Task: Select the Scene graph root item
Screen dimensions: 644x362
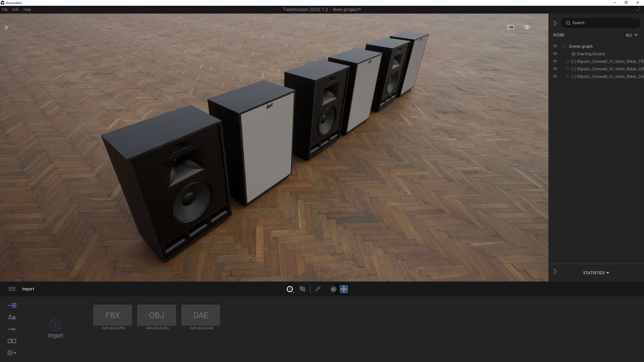Action: (x=581, y=46)
